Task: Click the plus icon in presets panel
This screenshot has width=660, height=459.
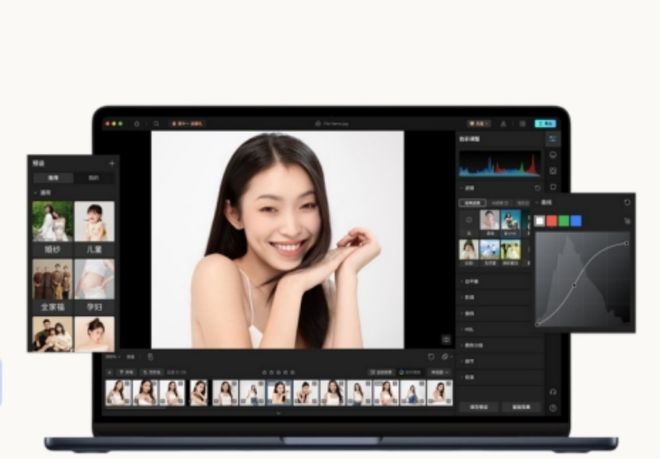Action: pos(111,163)
